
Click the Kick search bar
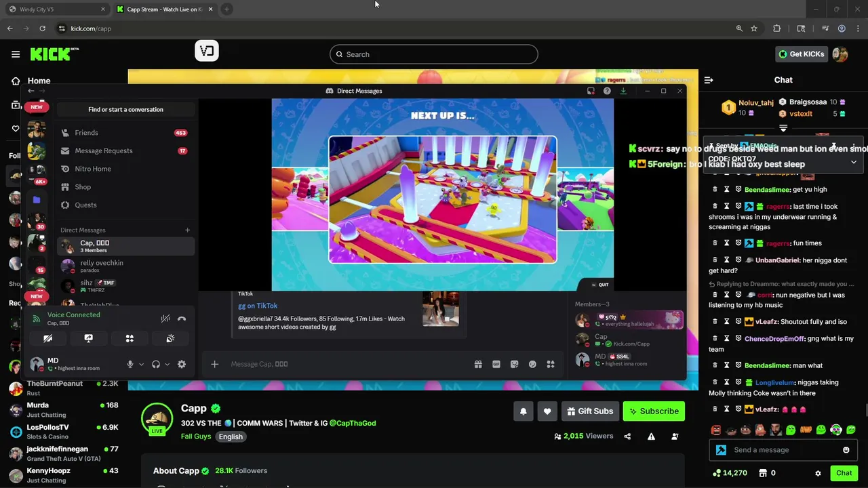click(x=434, y=54)
